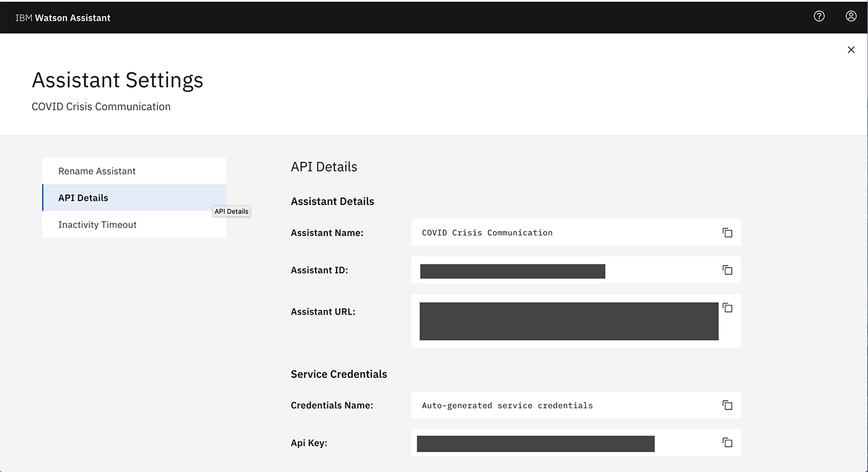Select API Details in the sidebar

pyautogui.click(x=134, y=198)
